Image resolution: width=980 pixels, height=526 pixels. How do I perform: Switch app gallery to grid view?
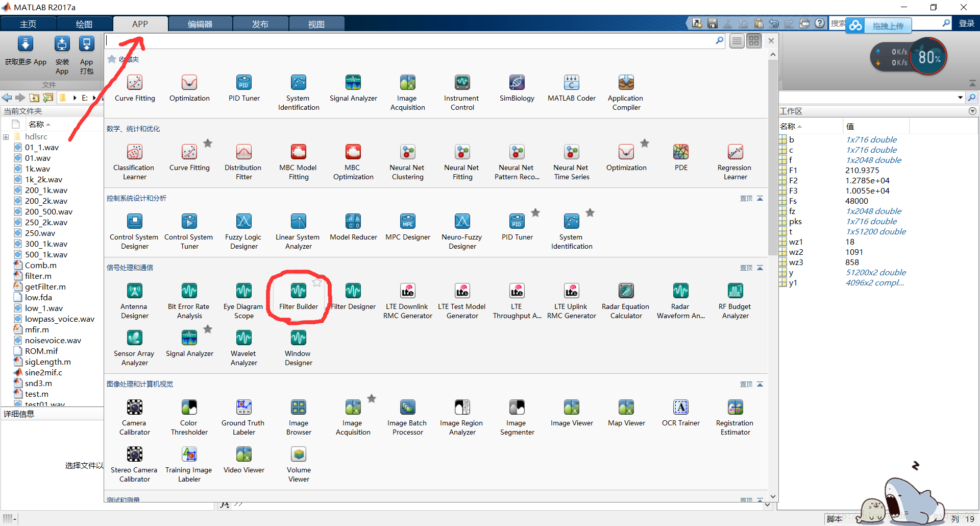point(754,41)
